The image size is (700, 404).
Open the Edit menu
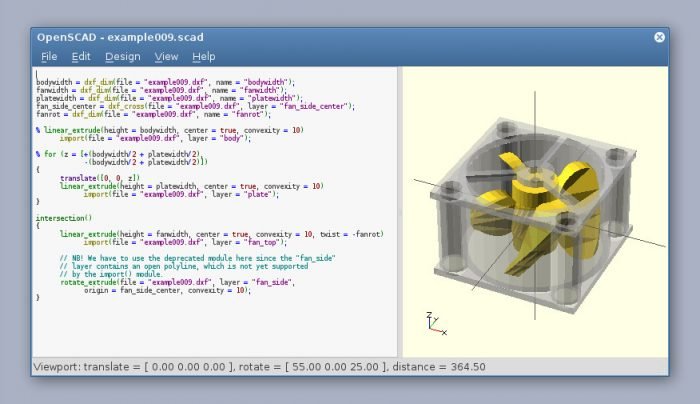[x=81, y=57]
